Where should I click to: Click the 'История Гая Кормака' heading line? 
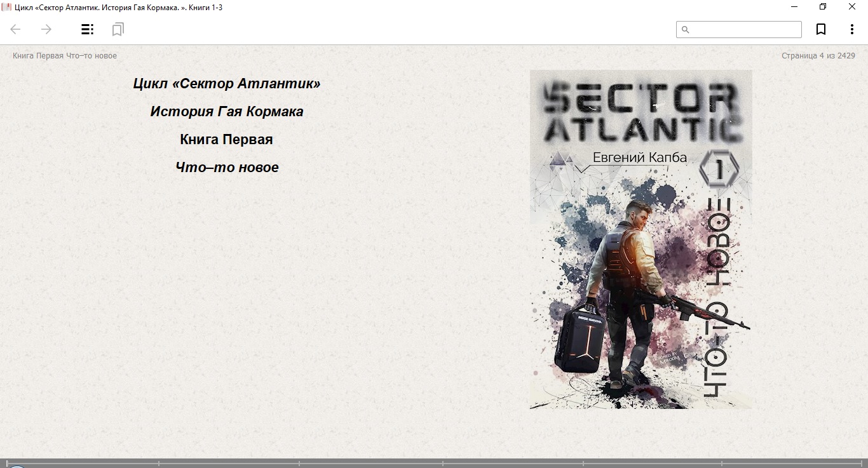[x=227, y=112]
